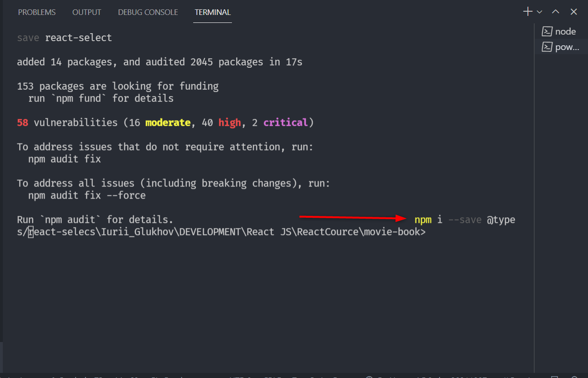This screenshot has height=378, width=588.
Task: Maximize the panel using the chevron-up icon
Action: 555,11
